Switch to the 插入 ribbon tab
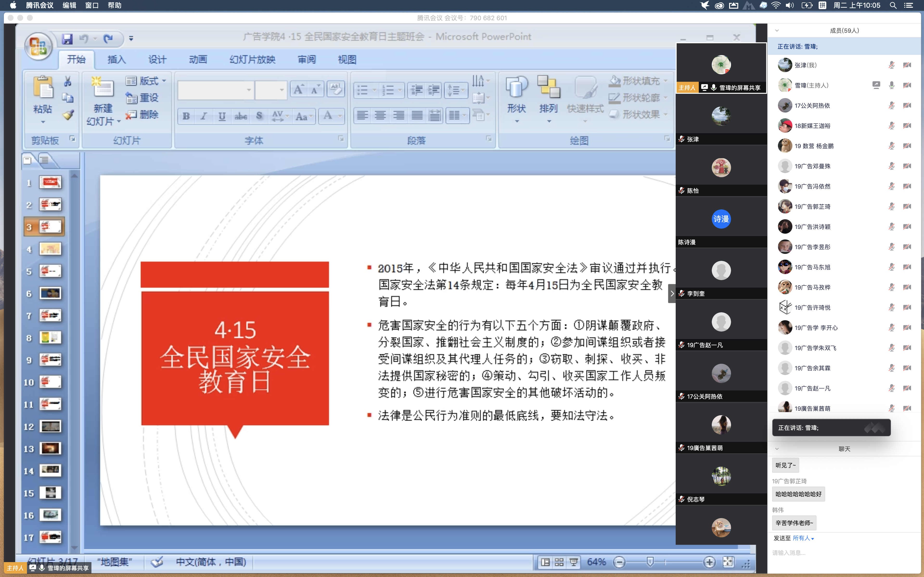The width and height of the screenshot is (924, 577). click(x=116, y=60)
